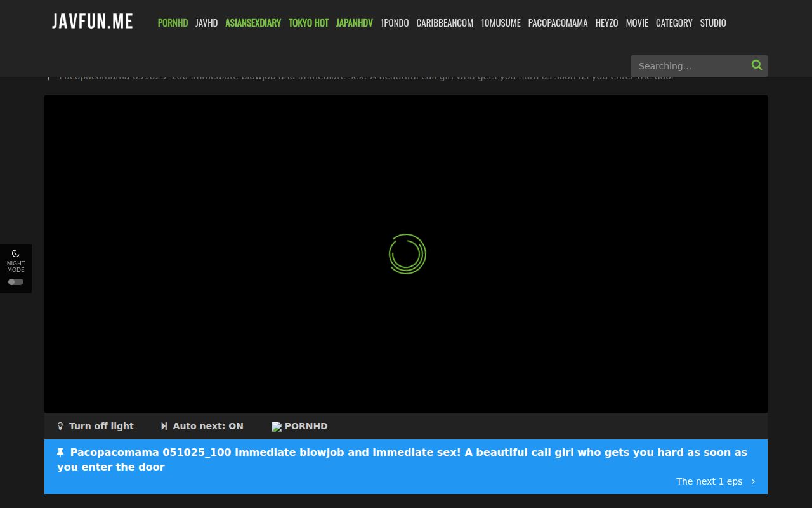The image size is (812, 508).
Task: Toggle the Night Mode switch
Action: point(15,281)
